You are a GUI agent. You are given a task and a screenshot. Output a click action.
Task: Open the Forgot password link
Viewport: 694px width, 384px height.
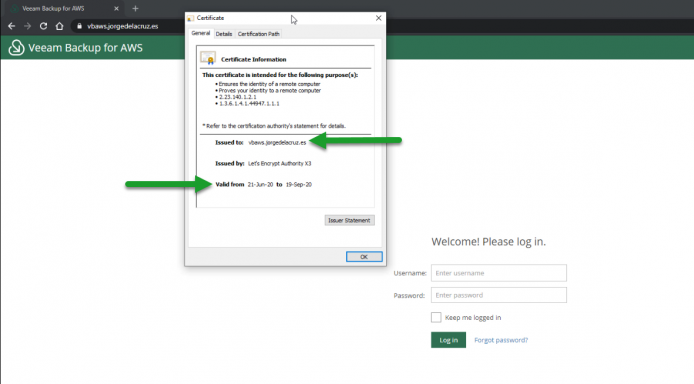tap(501, 340)
